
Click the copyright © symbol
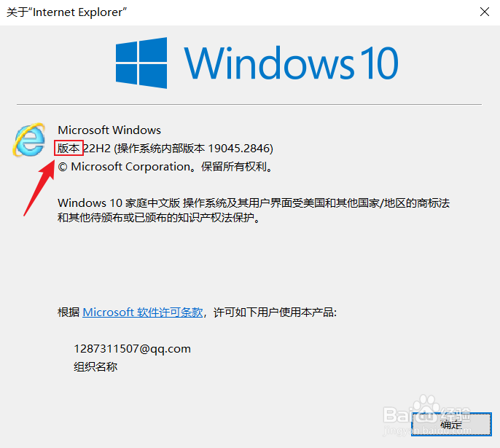click(x=63, y=167)
